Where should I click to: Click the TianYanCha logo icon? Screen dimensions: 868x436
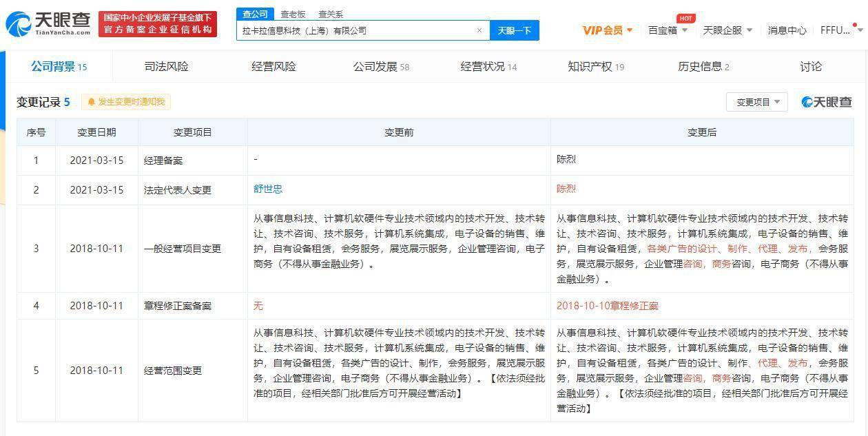pyautogui.click(x=19, y=23)
